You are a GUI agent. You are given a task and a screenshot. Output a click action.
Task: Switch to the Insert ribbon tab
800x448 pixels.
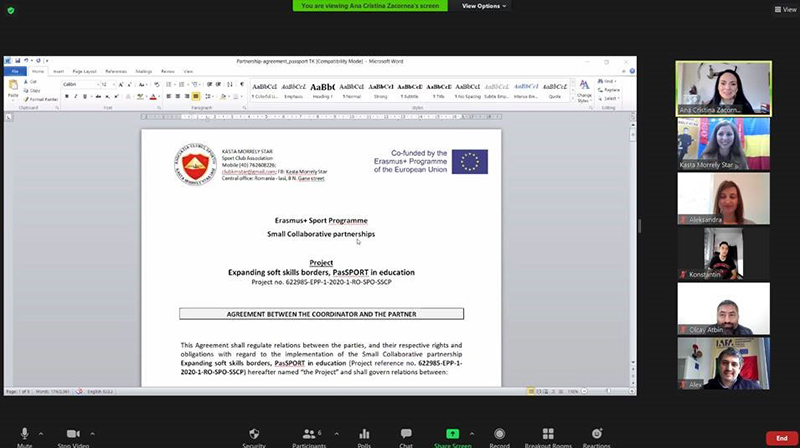(x=59, y=71)
